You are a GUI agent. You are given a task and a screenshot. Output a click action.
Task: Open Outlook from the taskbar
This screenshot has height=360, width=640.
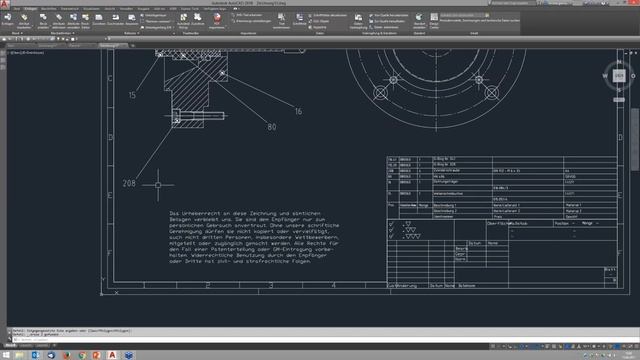[35, 355]
